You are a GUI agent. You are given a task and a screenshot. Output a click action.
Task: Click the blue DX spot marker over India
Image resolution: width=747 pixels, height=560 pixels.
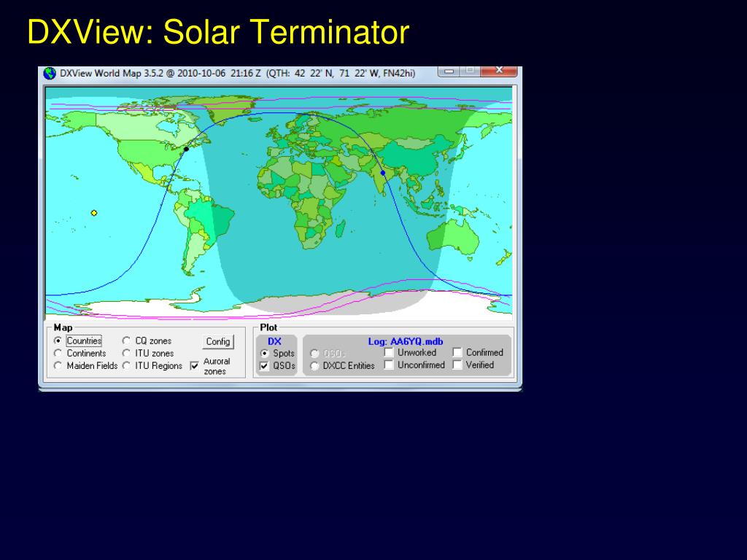tap(382, 173)
